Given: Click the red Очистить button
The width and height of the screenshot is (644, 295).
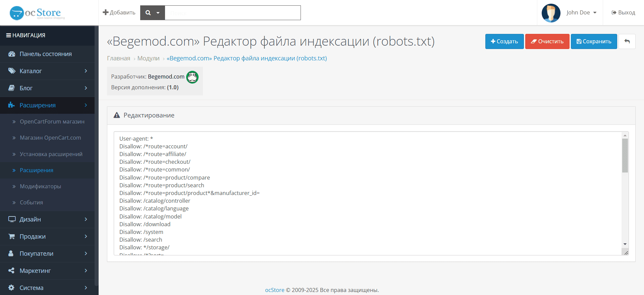Looking at the screenshot, I should [547, 42].
